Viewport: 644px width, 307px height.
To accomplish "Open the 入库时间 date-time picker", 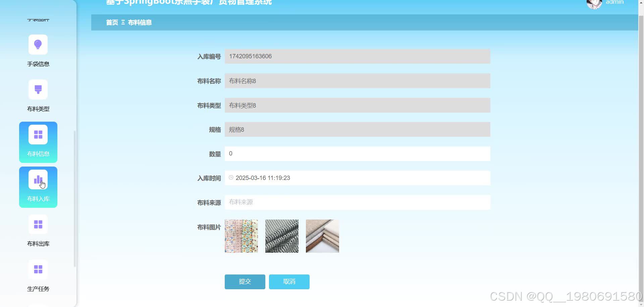I will [x=358, y=178].
